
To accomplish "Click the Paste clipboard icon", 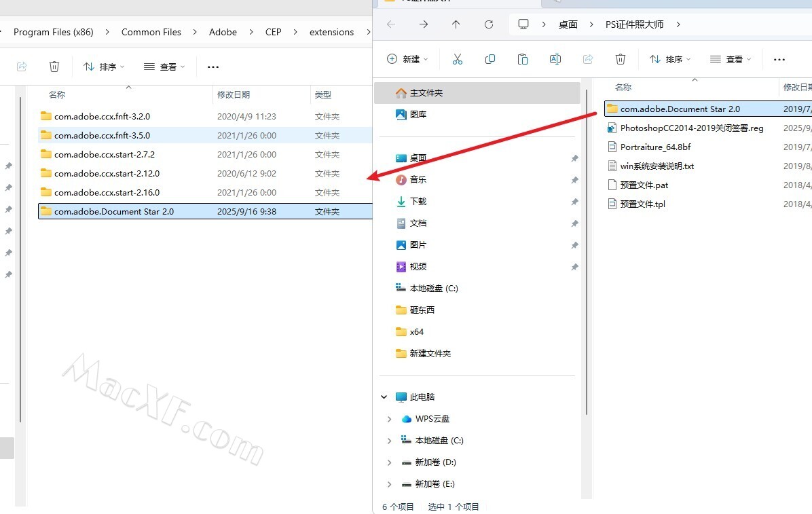I will [523, 59].
